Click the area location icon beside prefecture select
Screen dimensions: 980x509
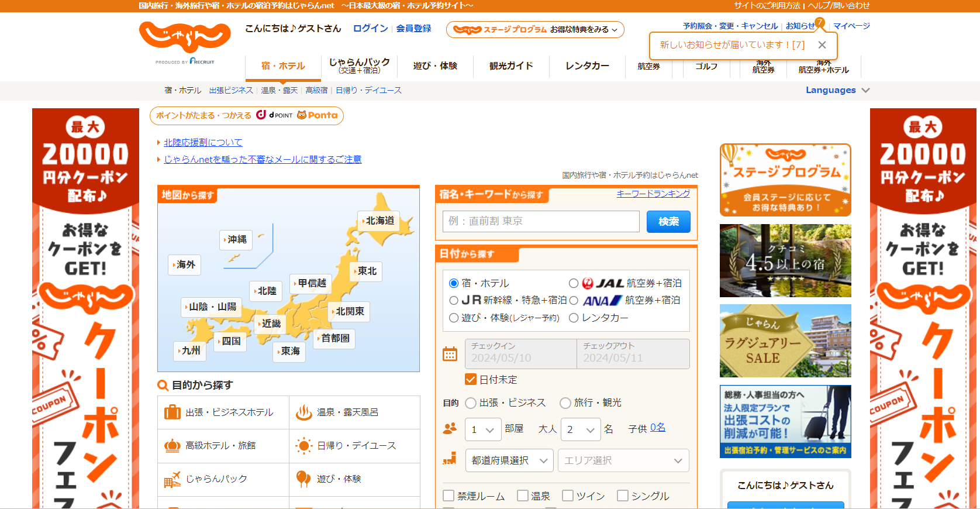tap(450, 459)
